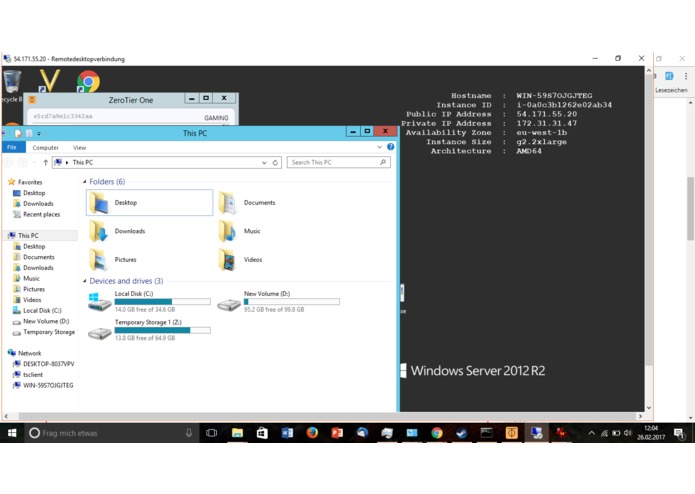The image size is (695, 494).
Task: Collapse the Devices and drives (3) group
Action: point(85,281)
